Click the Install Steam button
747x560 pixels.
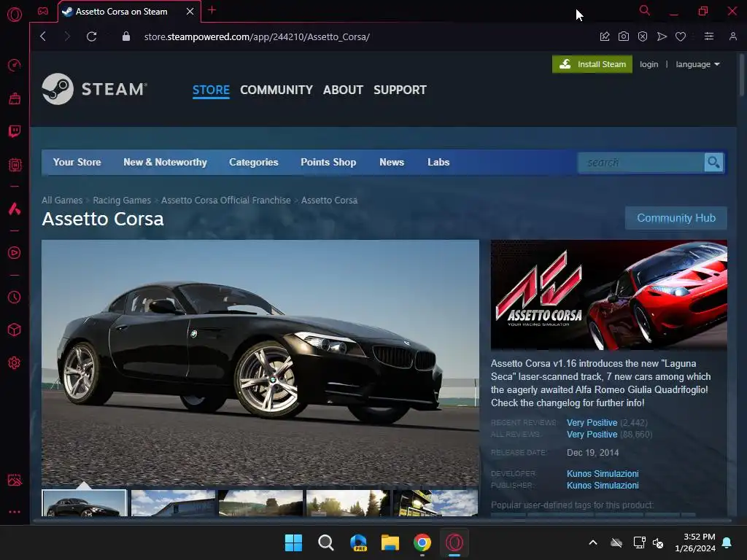(x=592, y=64)
